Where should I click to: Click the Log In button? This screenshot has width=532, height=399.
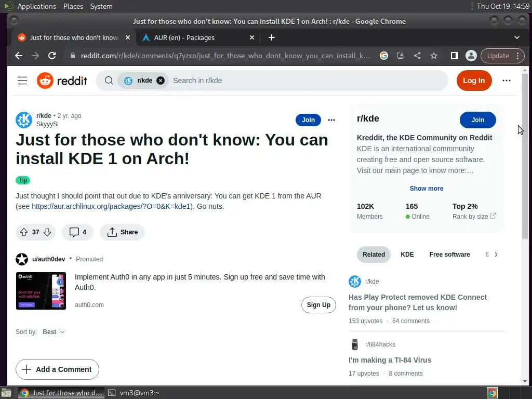click(474, 81)
